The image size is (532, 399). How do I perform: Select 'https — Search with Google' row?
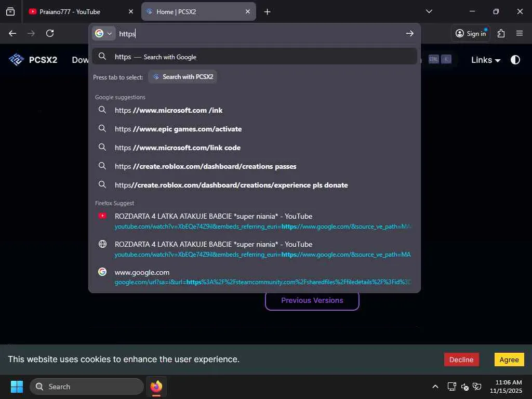point(255,57)
